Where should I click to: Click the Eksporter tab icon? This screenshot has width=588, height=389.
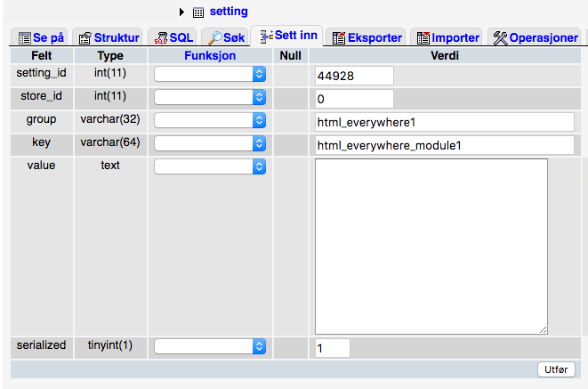[x=339, y=38]
